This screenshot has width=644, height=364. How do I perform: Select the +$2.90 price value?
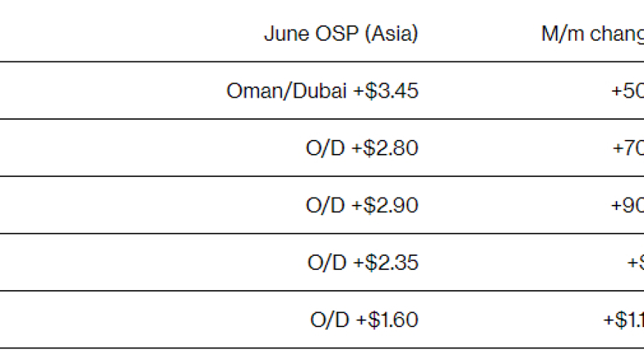(385, 205)
